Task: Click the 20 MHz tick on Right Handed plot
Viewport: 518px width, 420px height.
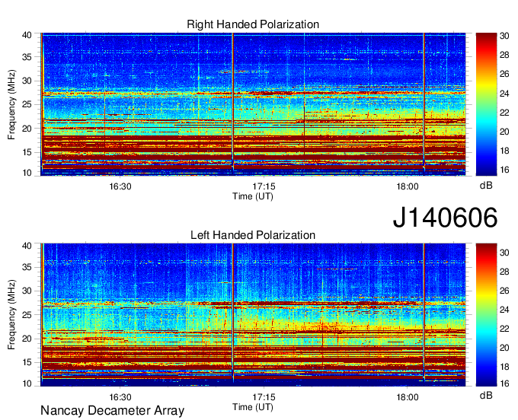Action: (27, 129)
